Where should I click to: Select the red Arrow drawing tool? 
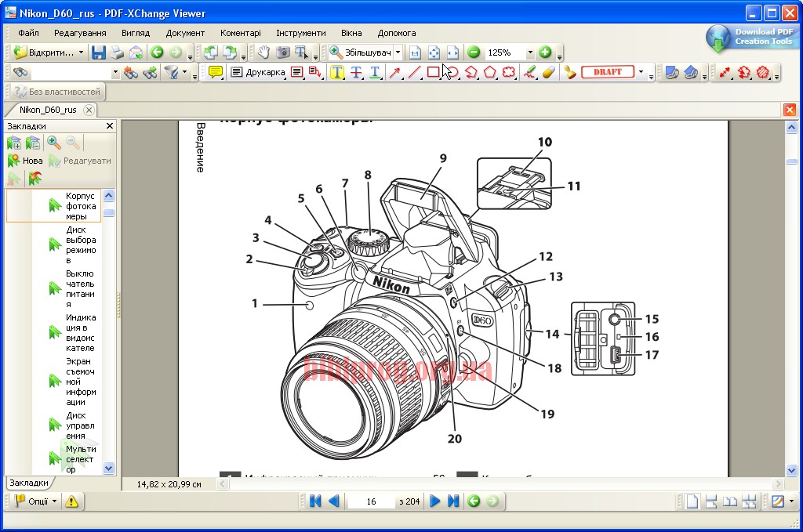point(394,72)
